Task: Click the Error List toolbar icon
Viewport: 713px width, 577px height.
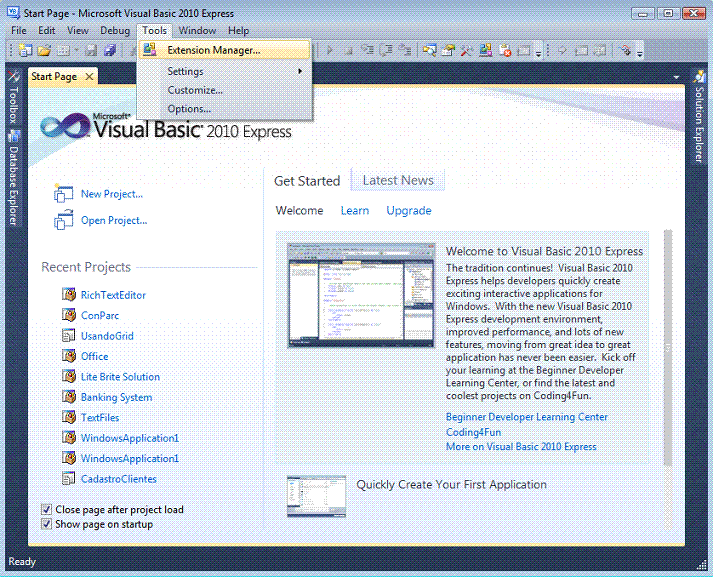Action: coord(505,50)
